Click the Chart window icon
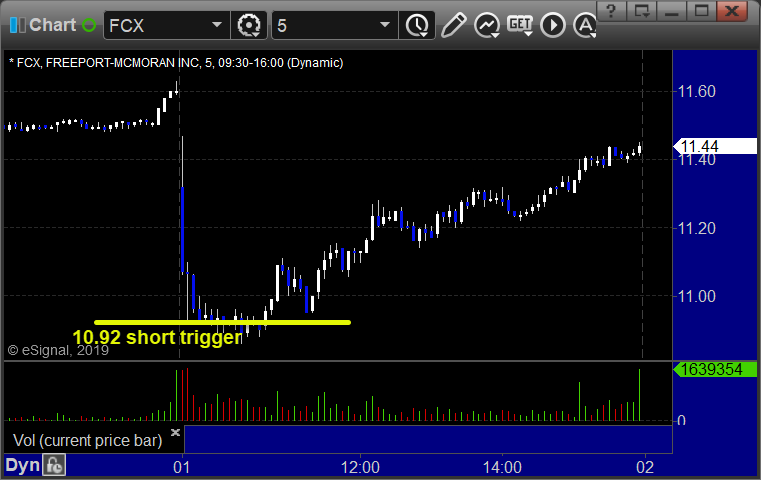761x480 pixels. [18, 25]
